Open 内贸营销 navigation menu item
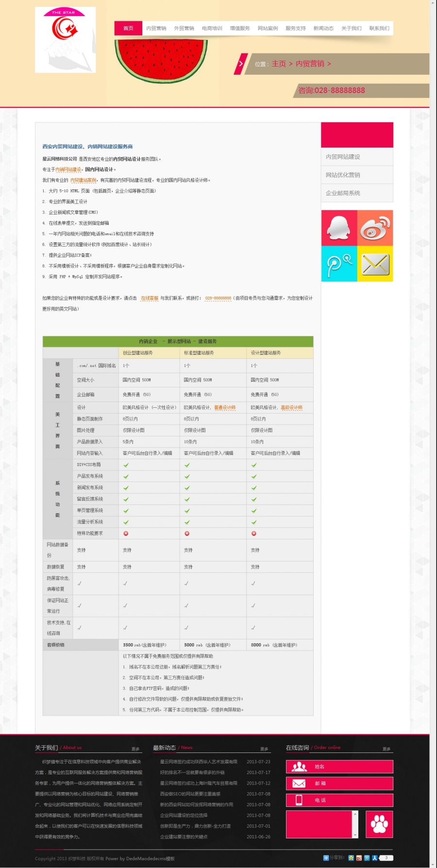The image size is (437, 868). coord(156,28)
